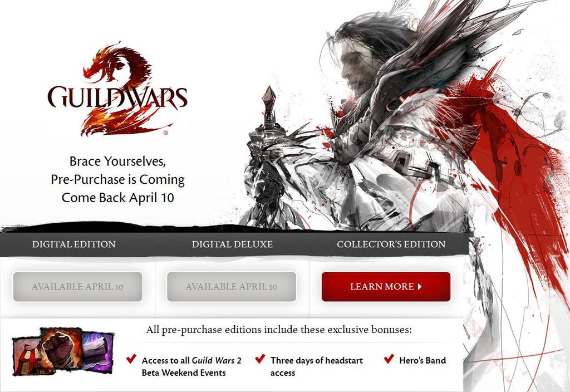570x392 pixels.
Task: Click the red scarf bonus item icon
Action: pos(27,356)
